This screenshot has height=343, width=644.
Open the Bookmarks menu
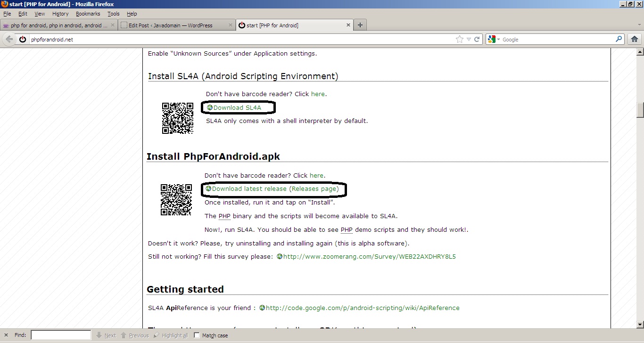click(88, 14)
